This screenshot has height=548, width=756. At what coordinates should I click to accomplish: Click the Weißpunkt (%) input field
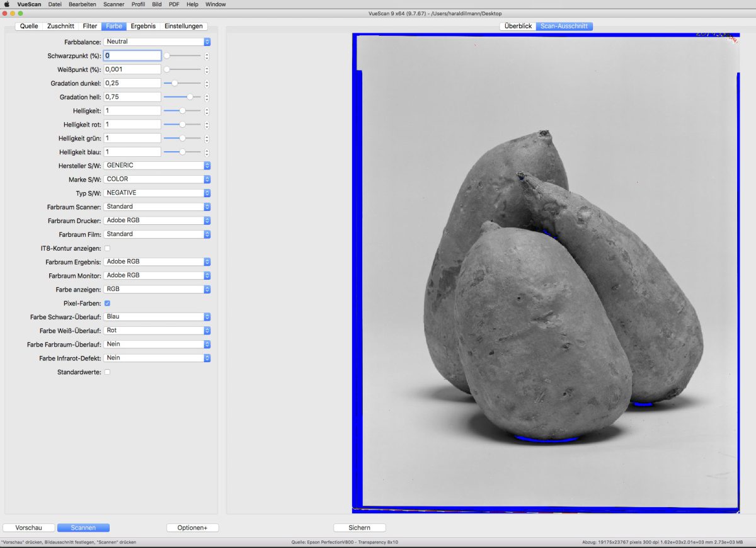[x=132, y=69]
